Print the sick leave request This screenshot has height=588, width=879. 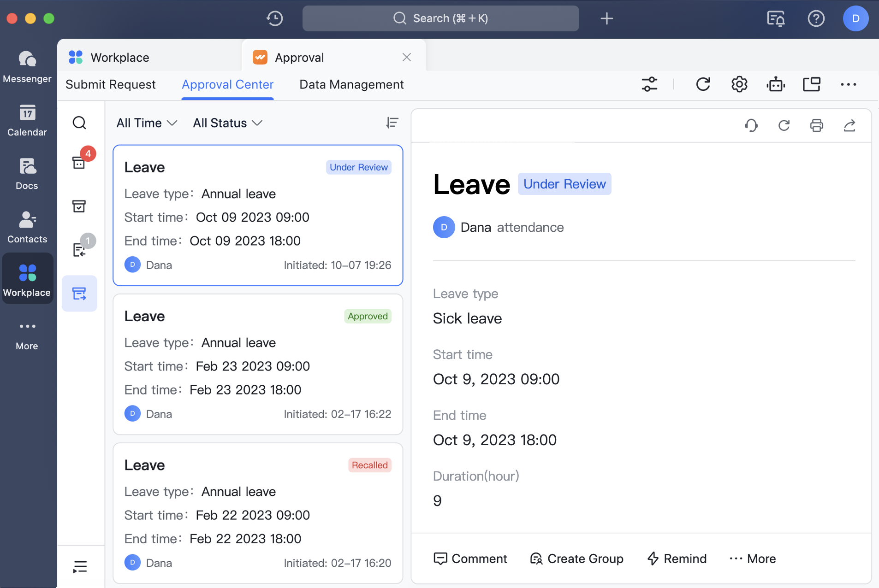point(817,125)
